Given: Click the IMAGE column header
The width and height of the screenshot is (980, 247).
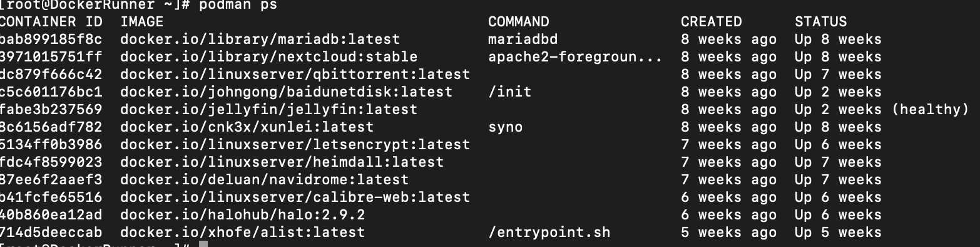Looking at the screenshot, I should point(141,22).
